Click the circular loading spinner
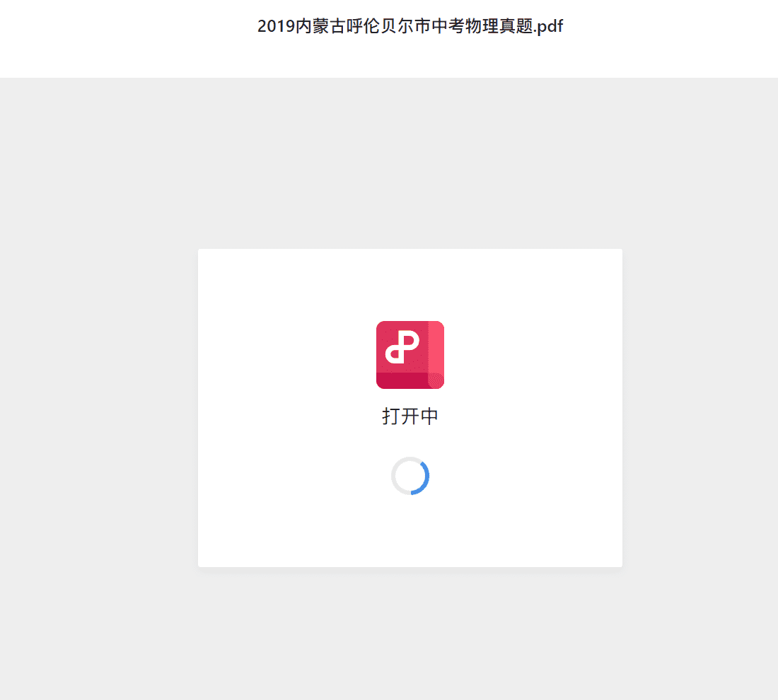The height and width of the screenshot is (700, 778). (410, 476)
